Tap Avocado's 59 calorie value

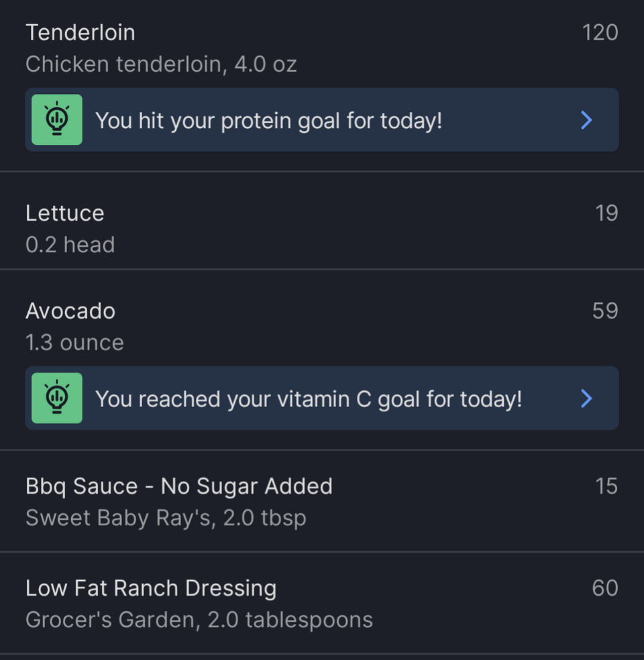pos(605,311)
